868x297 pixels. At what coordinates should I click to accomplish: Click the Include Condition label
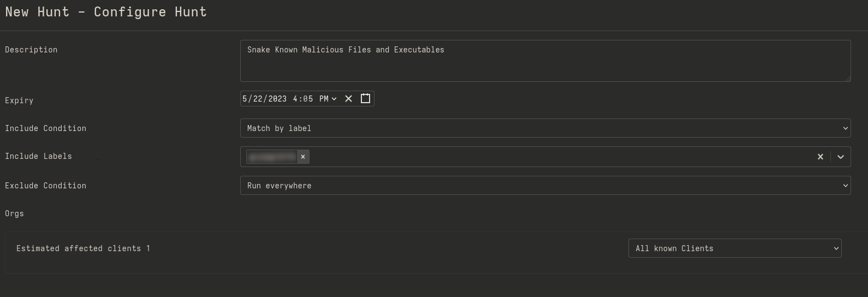pos(45,128)
